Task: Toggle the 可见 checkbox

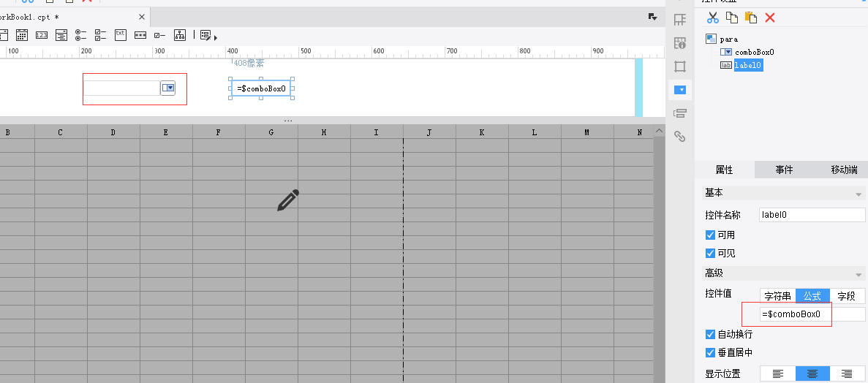Action: click(710, 253)
